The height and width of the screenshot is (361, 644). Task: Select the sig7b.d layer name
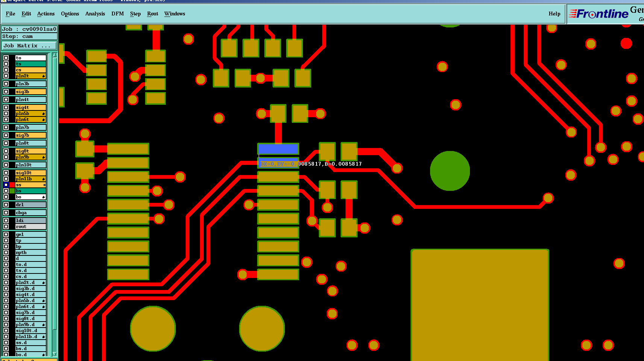pos(30,313)
